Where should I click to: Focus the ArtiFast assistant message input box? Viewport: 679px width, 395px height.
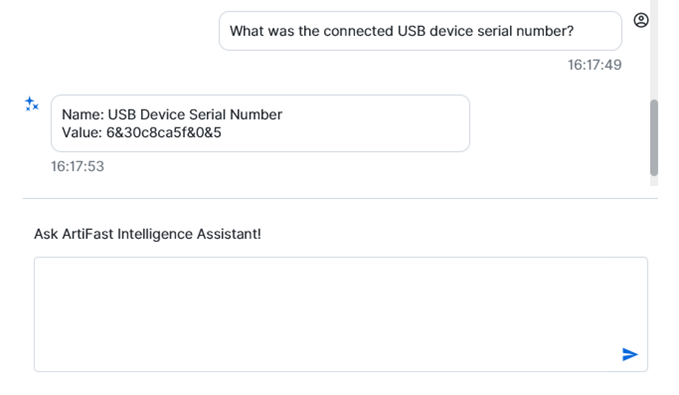pos(341,314)
